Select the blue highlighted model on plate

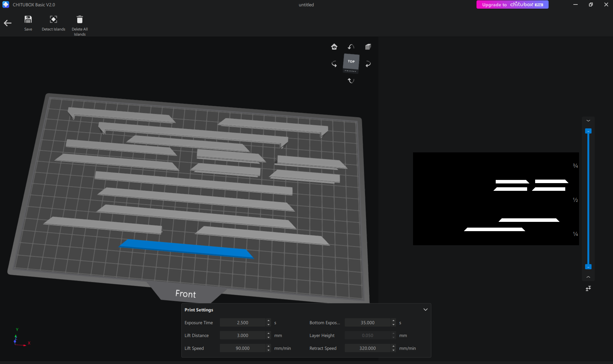tap(186, 248)
